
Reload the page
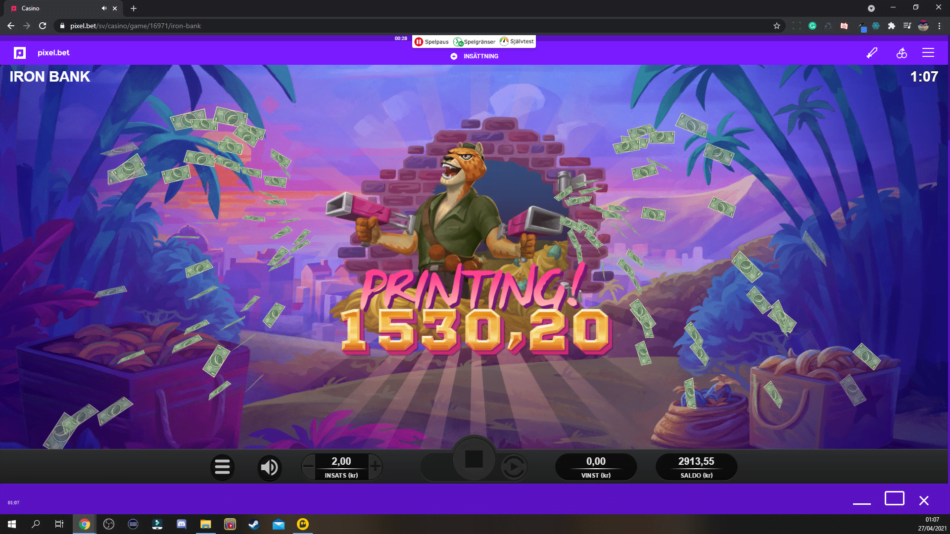click(42, 26)
